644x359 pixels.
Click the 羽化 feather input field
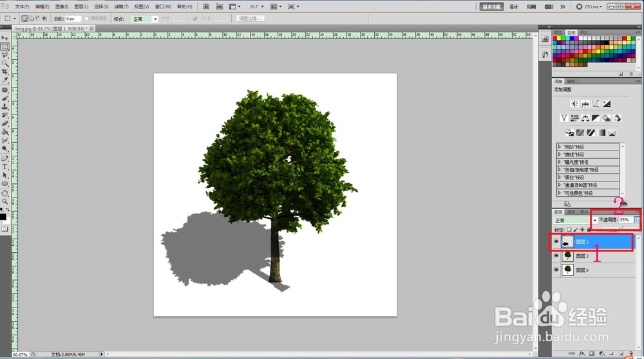click(x=73, y=19)
